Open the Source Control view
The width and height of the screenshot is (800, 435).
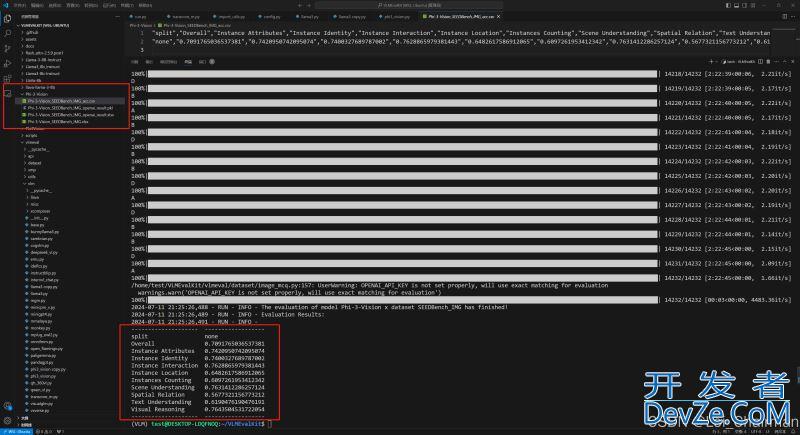pyautogui.click(x=8, y=48)
